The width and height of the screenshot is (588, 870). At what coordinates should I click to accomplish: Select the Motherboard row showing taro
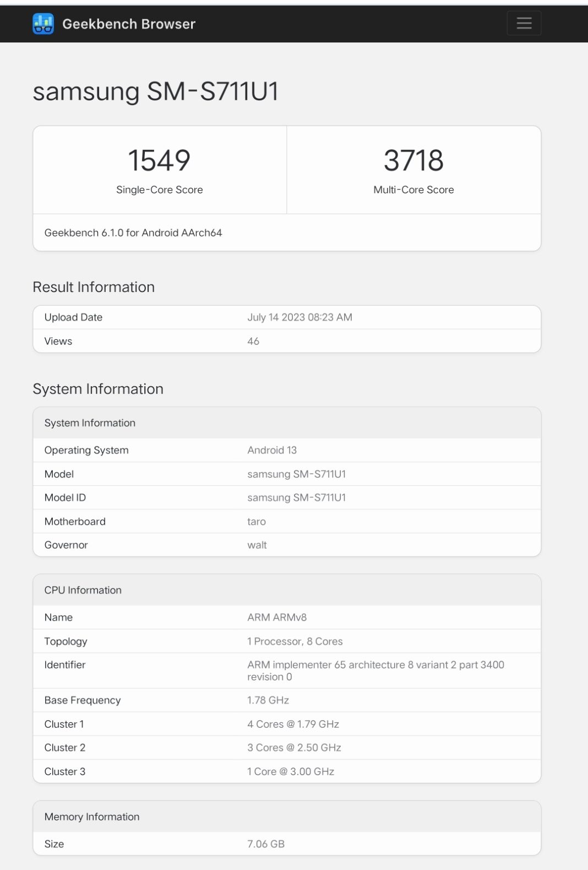coord(286,521)
